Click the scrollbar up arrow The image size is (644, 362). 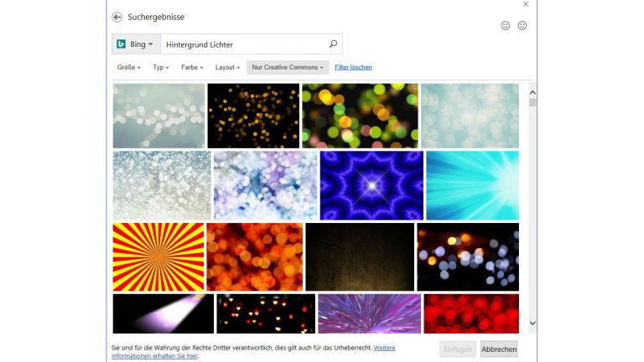(x=532, y=92)
